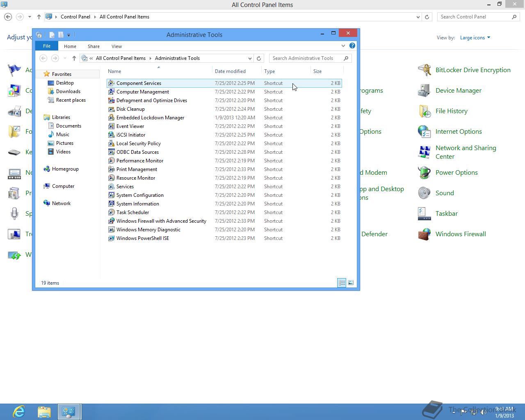Expand the Administrative Tools ribbon chevron
Viewport: 525px width, 420px height.
[x=343, y=46]
